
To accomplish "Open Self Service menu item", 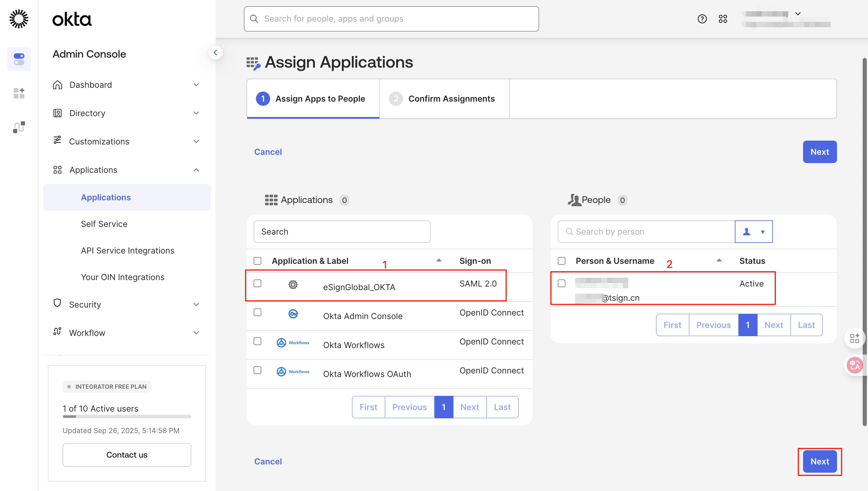I will (104, 224).
